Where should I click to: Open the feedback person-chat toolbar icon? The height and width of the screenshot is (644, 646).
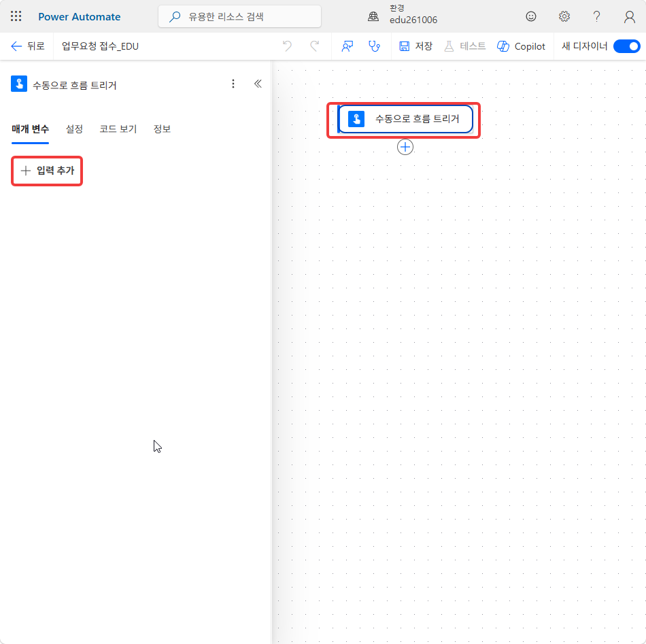coord(347,46)
